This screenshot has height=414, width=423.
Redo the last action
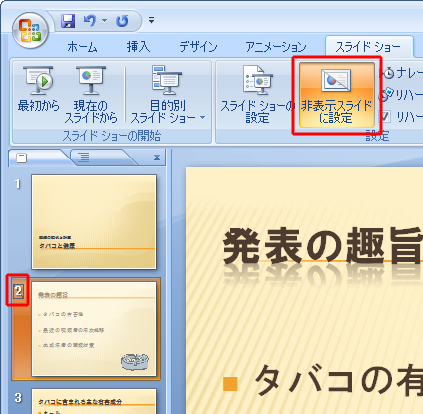click(122, 21)
